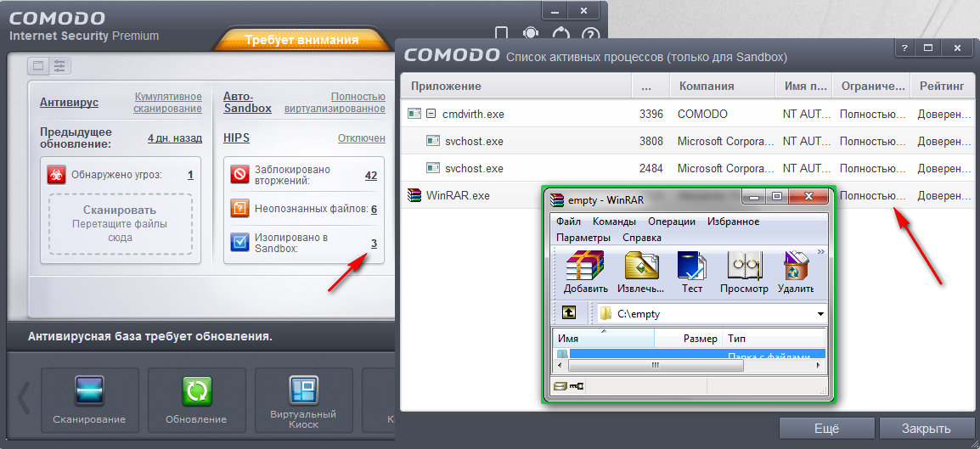This screenshot has height=449, width=980.
Task: Click WinRAR Удалить toolbar icon
Action: pos(797,272)
